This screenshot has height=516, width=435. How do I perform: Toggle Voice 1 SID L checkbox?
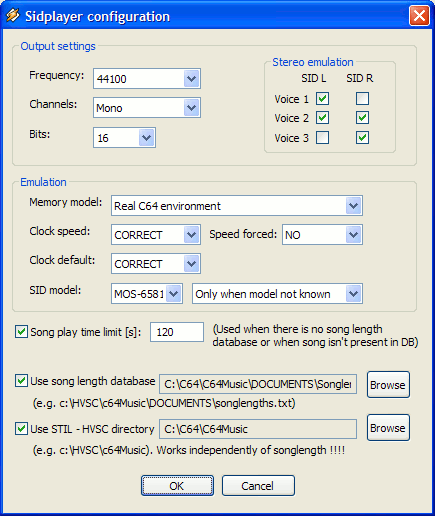(322, 98)
